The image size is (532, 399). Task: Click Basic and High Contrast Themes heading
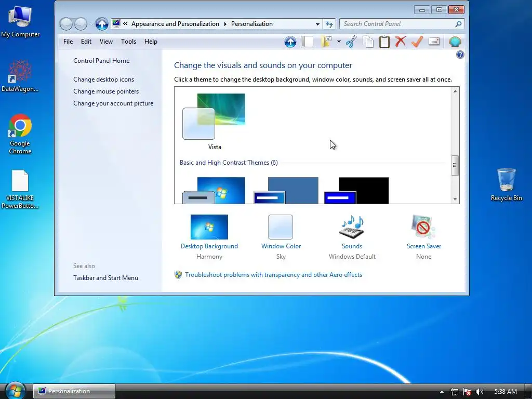229,163
